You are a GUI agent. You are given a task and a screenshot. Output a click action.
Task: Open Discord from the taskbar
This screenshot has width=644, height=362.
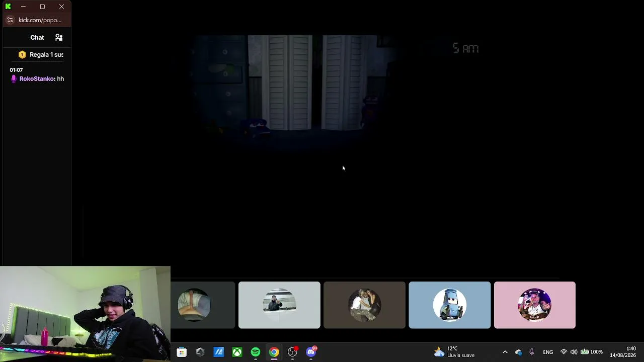point(311,352)
